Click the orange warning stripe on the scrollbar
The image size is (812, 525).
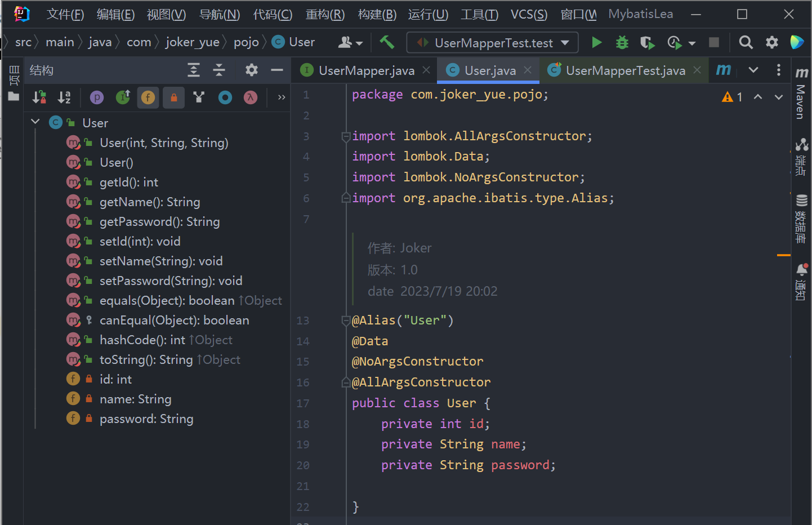(x=783, y=255)
